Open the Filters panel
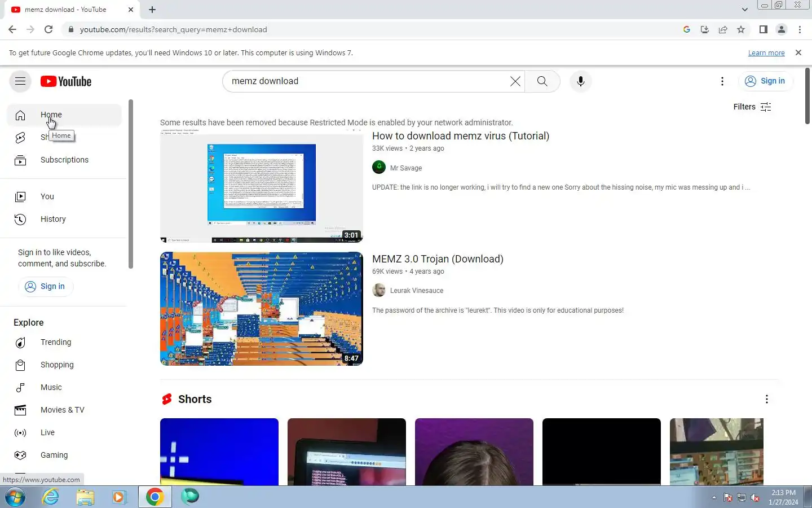The width and height of the screenshot is (812, 508). [x=752, y=107]
